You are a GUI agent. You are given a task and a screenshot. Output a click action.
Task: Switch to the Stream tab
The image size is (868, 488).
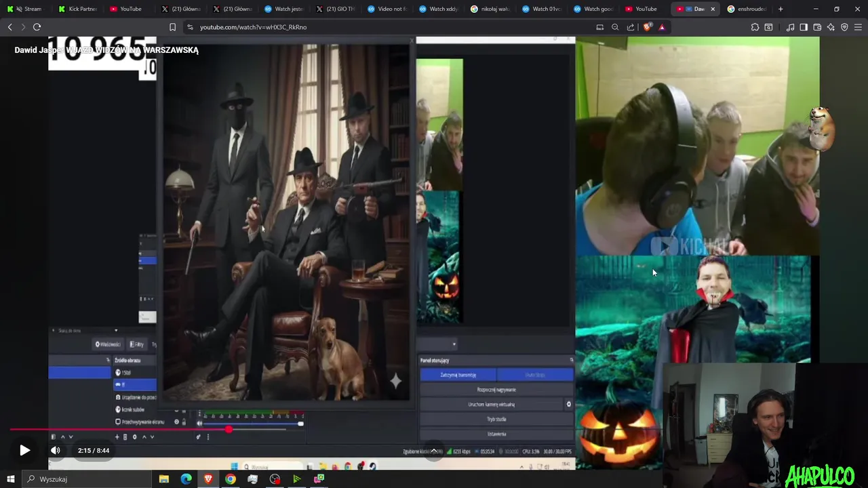(26, 9)
